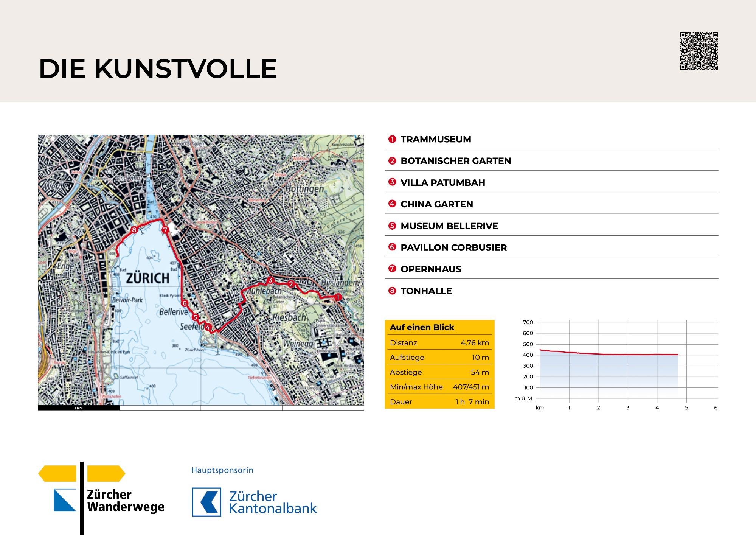The height and width of the screenshot is (535, 756).
Task: Select the Distanz 4.76 km row
Action: pyautogui.click(x=439, y=342)
